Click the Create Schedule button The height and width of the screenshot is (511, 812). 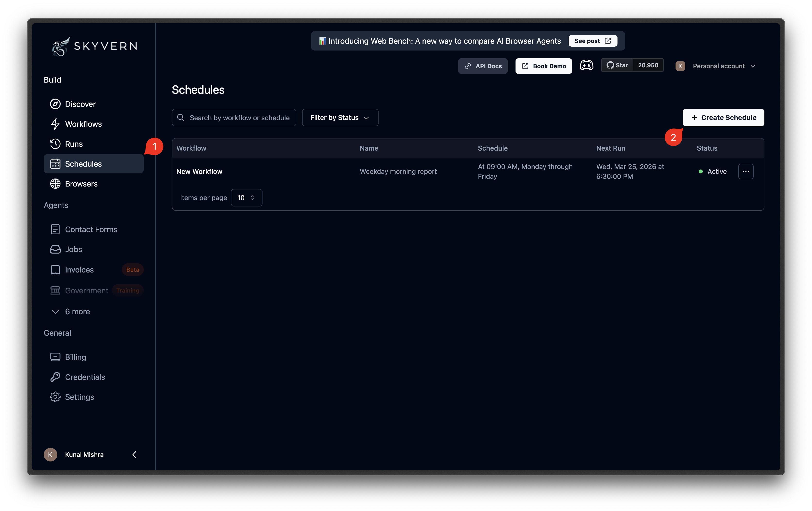coord(723,117)
